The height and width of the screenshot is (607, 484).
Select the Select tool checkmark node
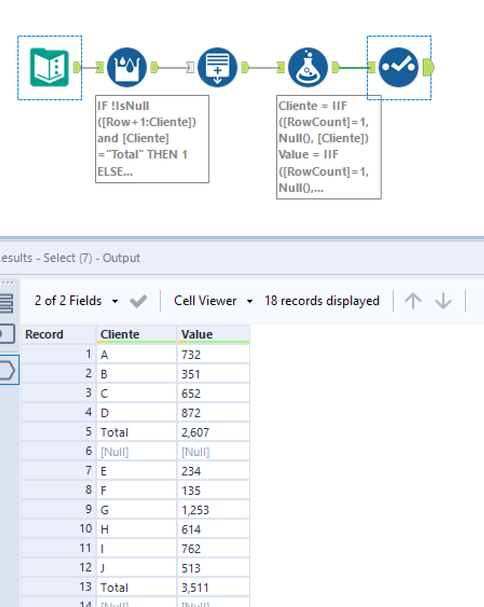(x=398, y=67)
